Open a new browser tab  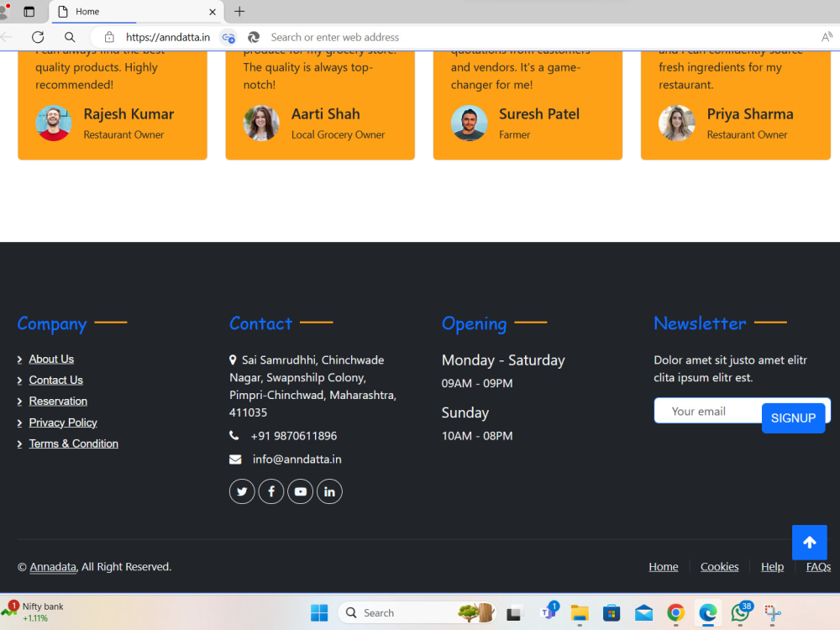239,11
